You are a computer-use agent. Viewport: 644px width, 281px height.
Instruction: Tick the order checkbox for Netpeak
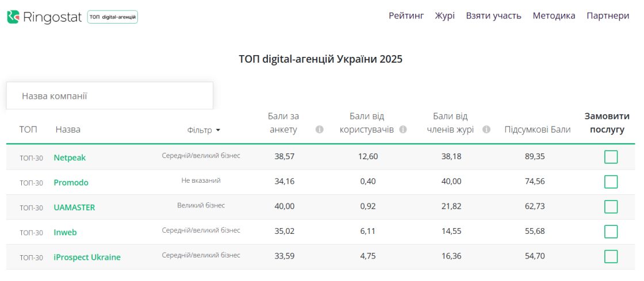click(611, 157)
